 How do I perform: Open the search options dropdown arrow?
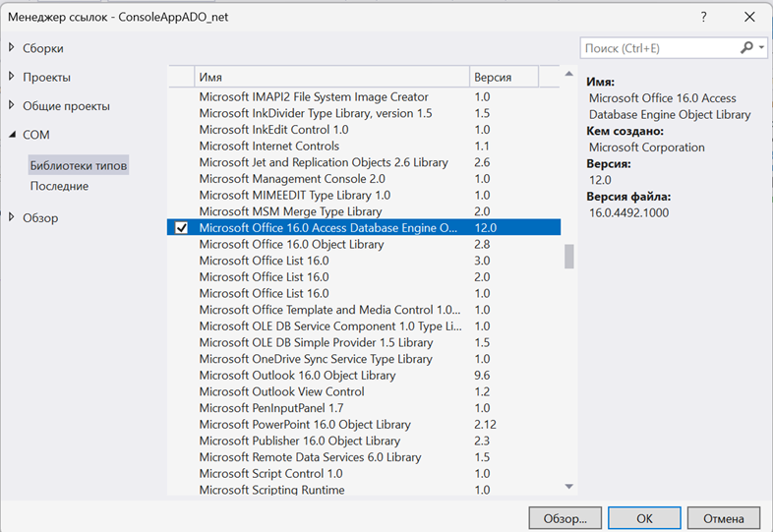point(760,47)
